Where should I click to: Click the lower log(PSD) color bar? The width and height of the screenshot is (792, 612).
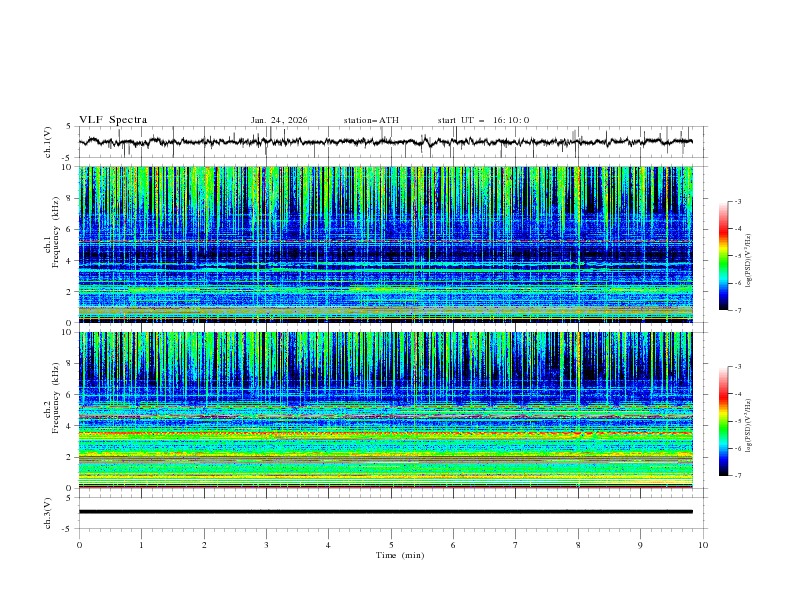(723, 421)
